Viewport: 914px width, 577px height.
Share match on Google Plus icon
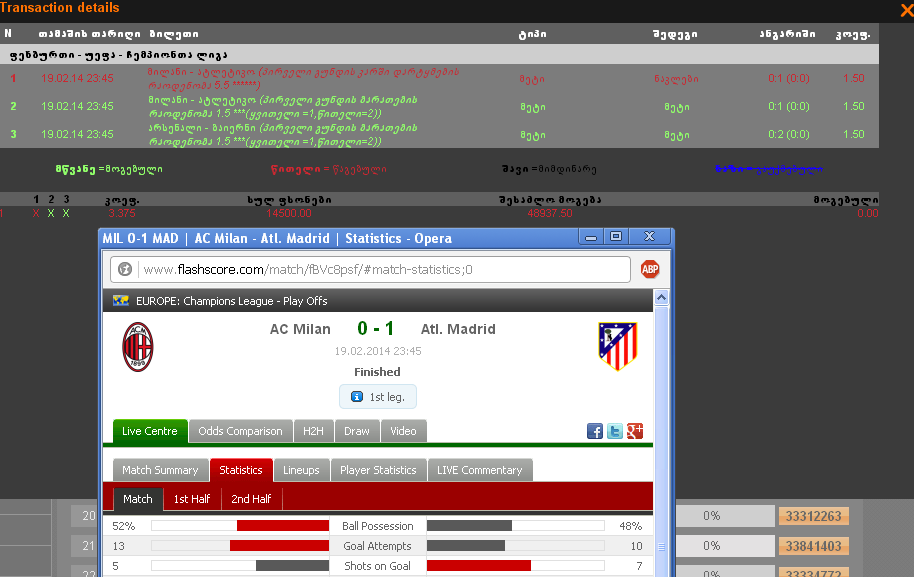[635, 431]
